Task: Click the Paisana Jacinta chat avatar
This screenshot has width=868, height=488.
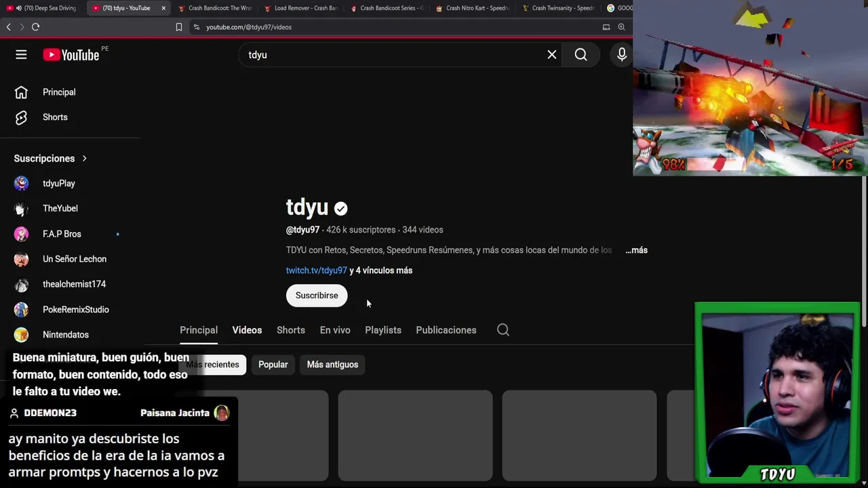Action: pos(222,413)
